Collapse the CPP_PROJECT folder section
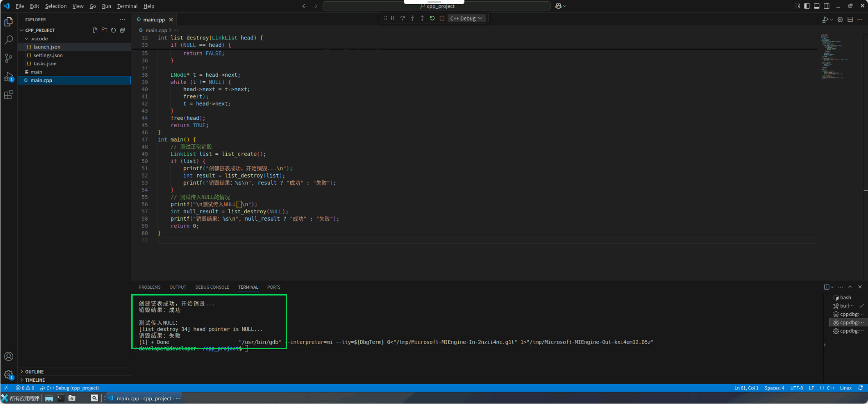This screenshot has width=868, height=404. click(40, 30)
